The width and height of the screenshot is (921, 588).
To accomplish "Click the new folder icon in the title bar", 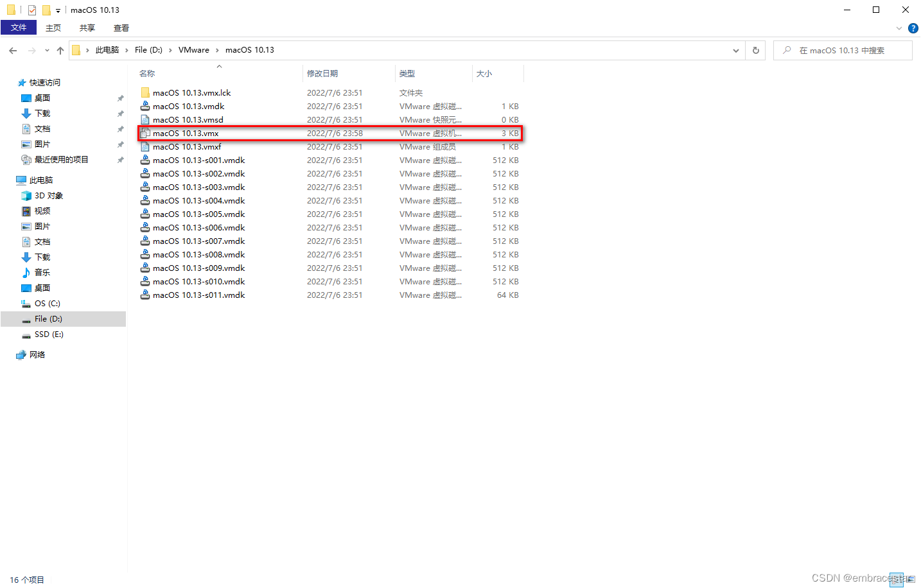I will click(x=46, y=10).
